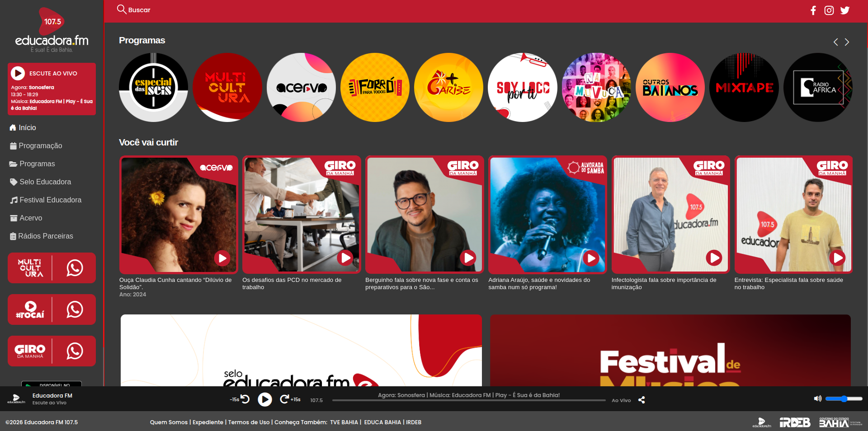
Task: Play the Infectologista imunização card
Action: [x=714, y=258]
